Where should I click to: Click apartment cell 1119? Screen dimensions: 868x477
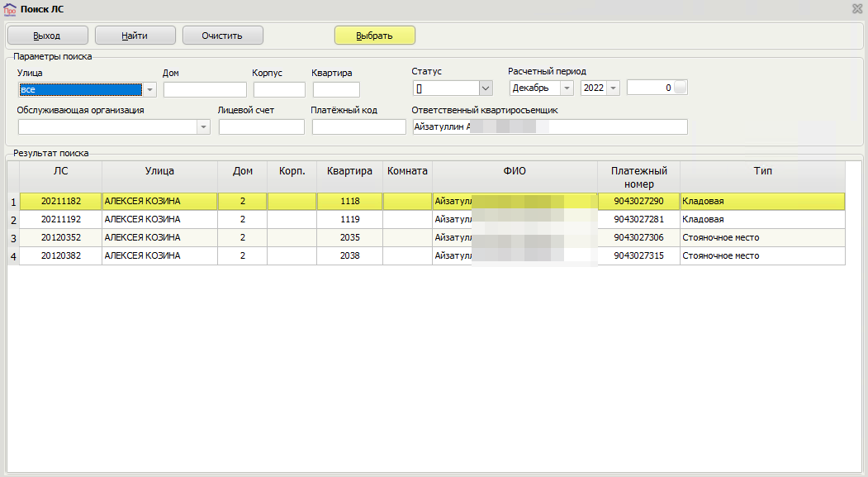click(x=350, y=219)
